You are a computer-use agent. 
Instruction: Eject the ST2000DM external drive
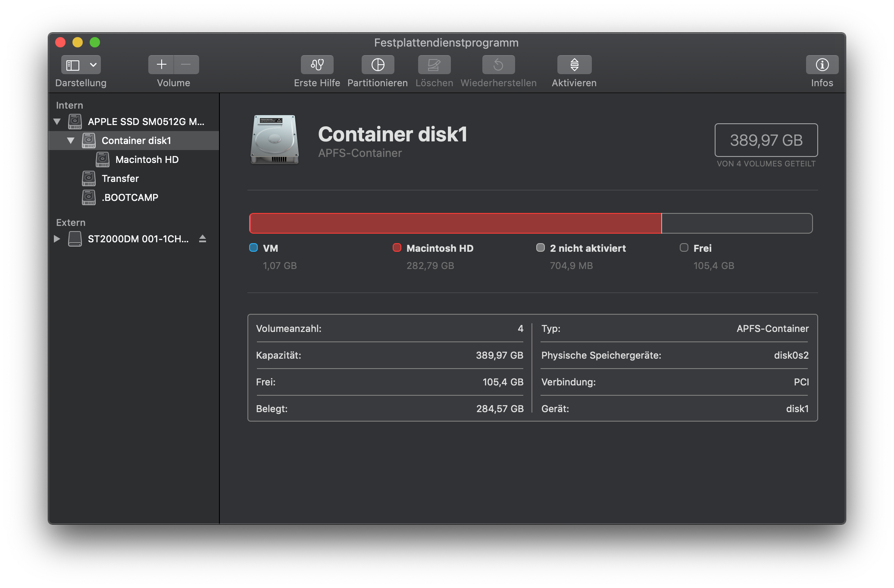(x=203, y=238)
